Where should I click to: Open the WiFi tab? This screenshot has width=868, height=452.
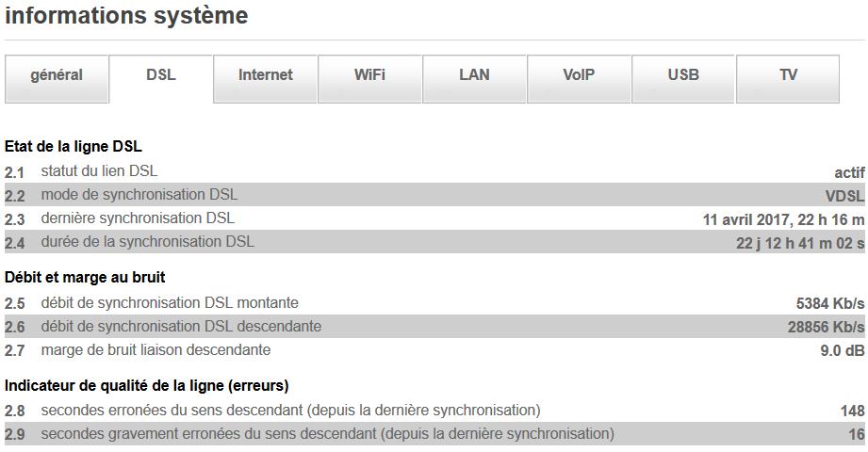[369, 75]
